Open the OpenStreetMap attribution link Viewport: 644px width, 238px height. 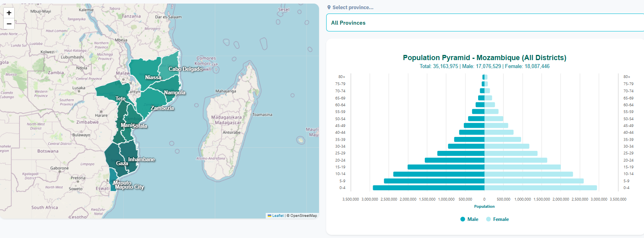click(x=304, y=216)
